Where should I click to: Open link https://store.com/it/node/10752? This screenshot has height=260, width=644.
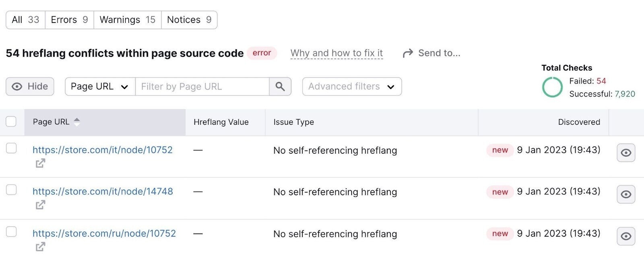[x=103, y=150]
